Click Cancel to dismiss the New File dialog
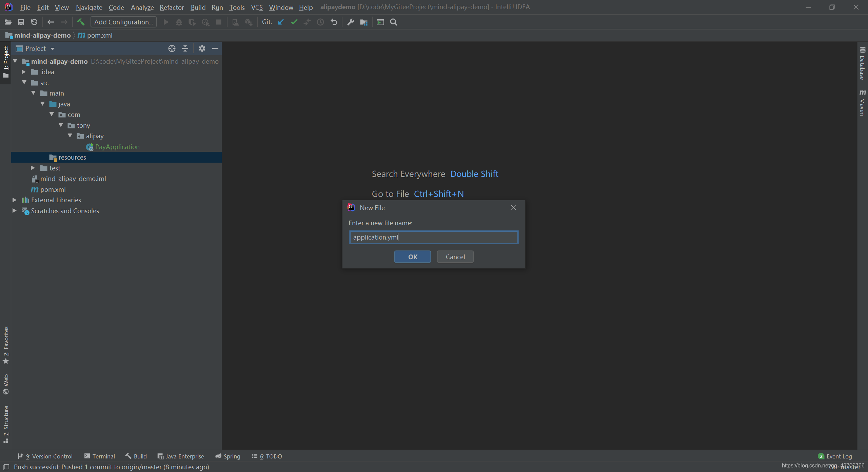 [455, 257]
